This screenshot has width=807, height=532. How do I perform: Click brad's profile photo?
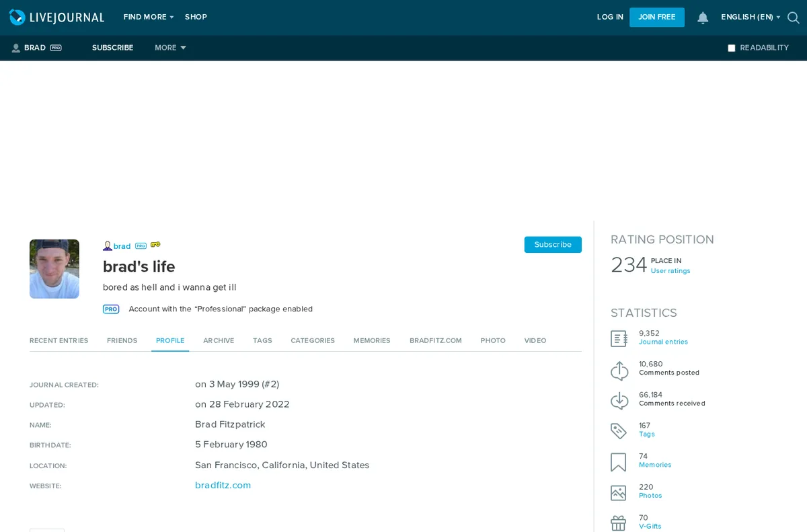pos(54,269)
